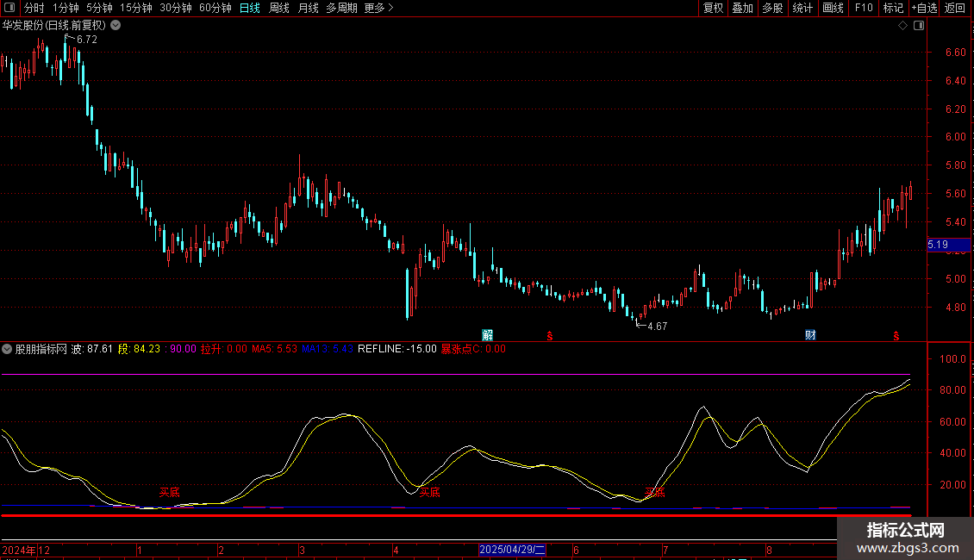Screen dimensions: 974x560
Task: Click the 统计 statistics button
Action: [x=802, y=8]
